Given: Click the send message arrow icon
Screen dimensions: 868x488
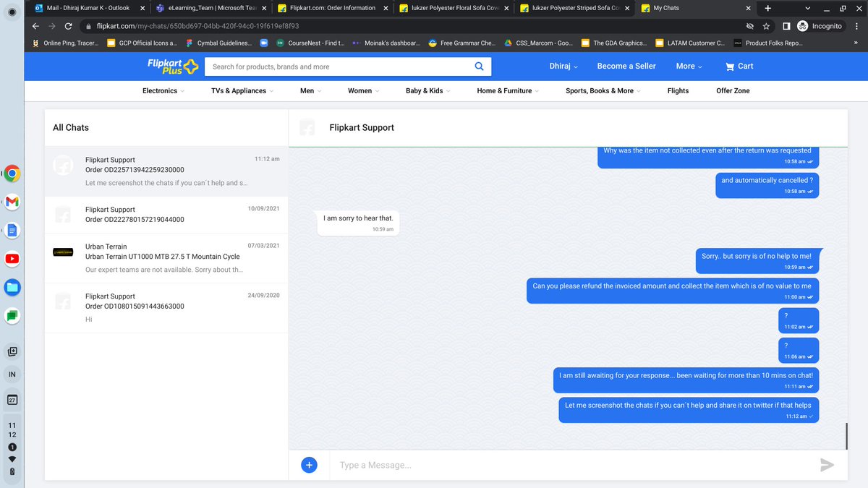Looking at the screenshot, I should (x=827, y=465).
